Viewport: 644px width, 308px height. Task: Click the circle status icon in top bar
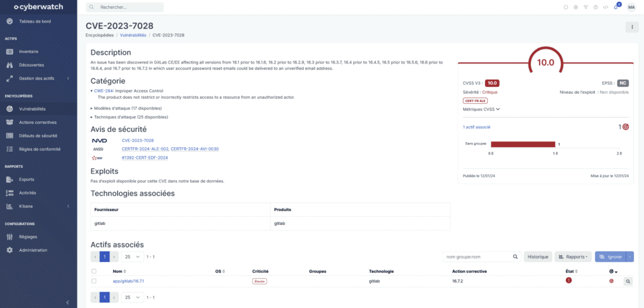click(565, 7)
